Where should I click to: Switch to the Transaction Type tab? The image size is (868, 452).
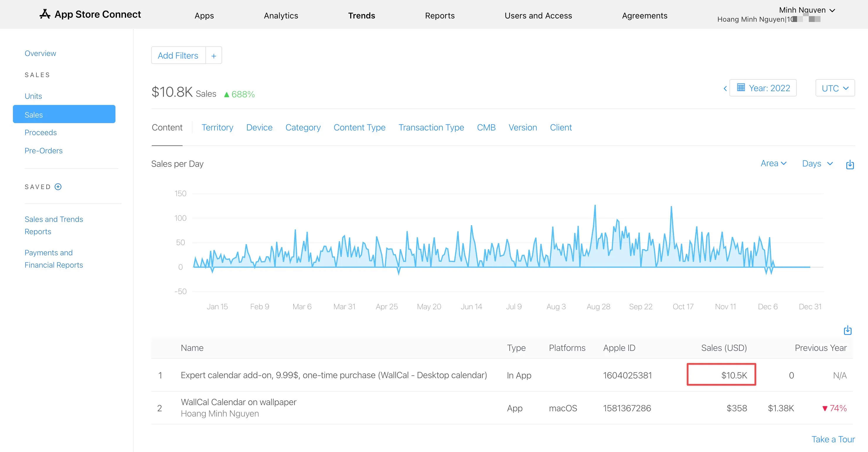[x=431, y=128]
